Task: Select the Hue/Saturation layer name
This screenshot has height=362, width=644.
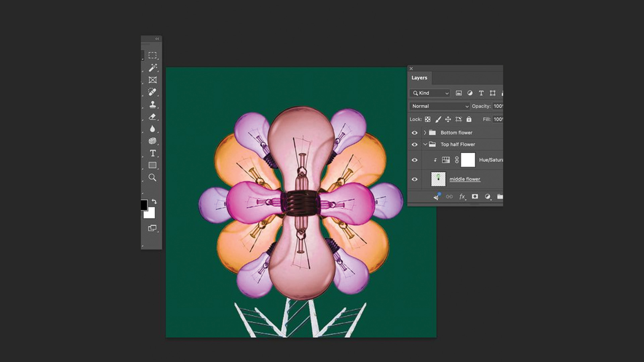Action: [491, 160]
